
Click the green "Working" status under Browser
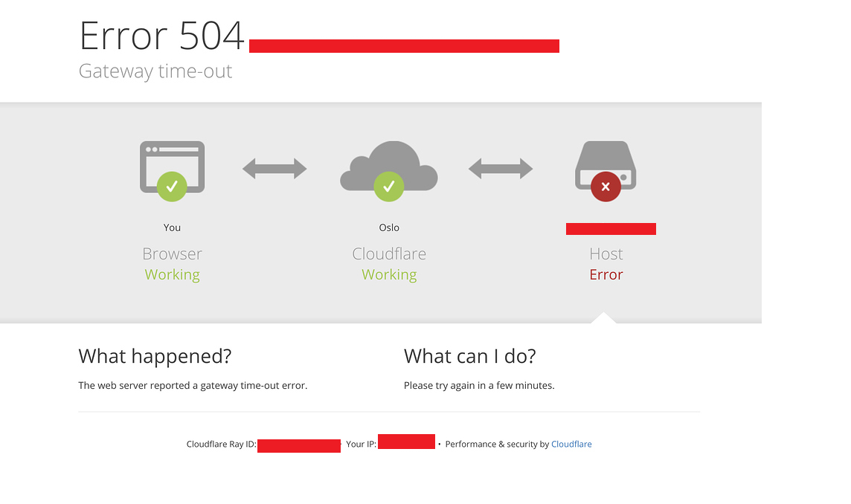[x=172, y=274]
